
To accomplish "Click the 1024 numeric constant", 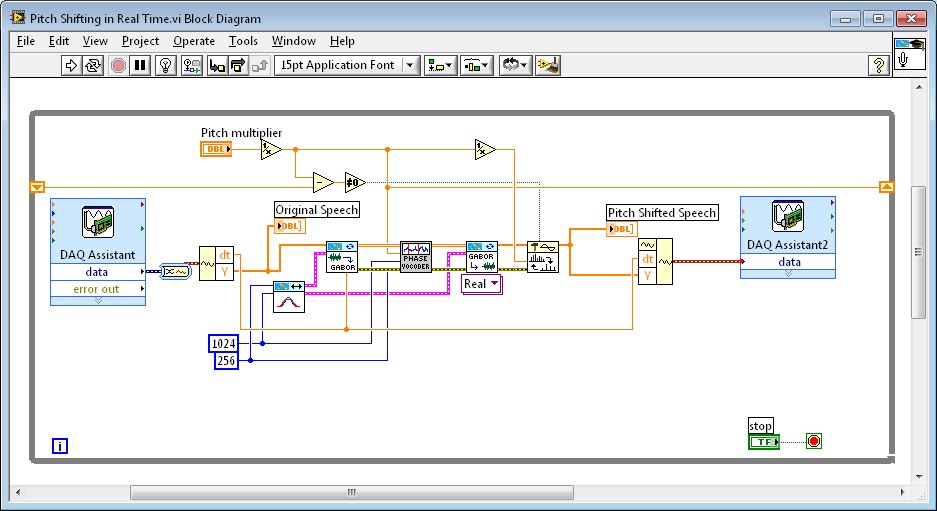I will pos(224,343).
